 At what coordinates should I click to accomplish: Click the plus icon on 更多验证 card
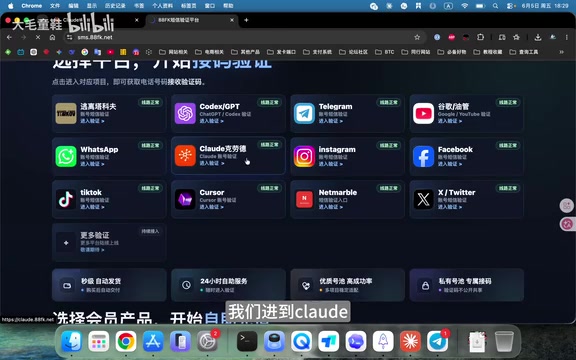coord(66,242)
